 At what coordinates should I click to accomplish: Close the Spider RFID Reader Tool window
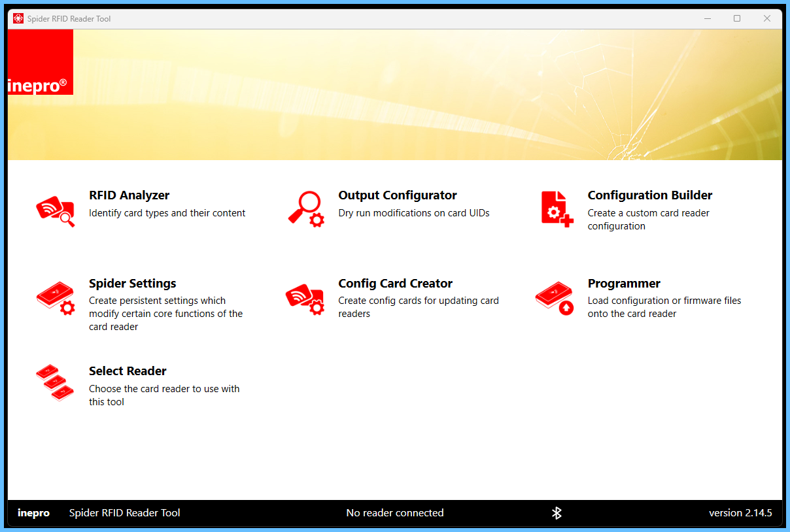pos(767,19)
